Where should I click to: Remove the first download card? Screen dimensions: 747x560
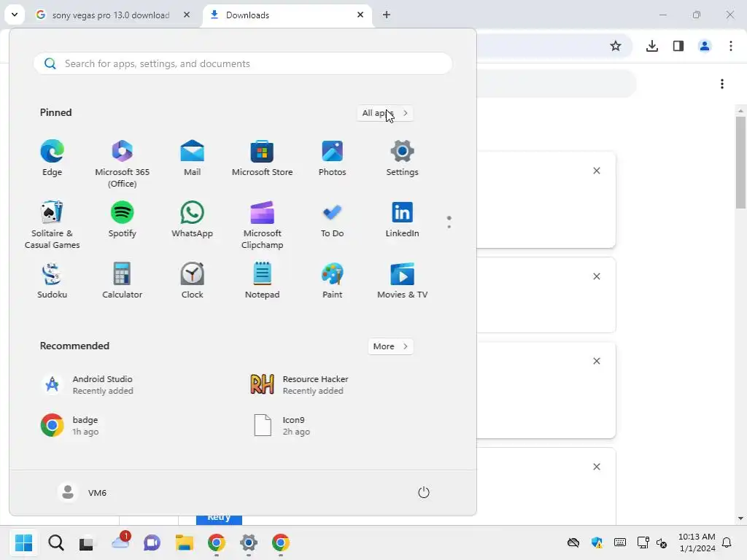click(597, 171)
